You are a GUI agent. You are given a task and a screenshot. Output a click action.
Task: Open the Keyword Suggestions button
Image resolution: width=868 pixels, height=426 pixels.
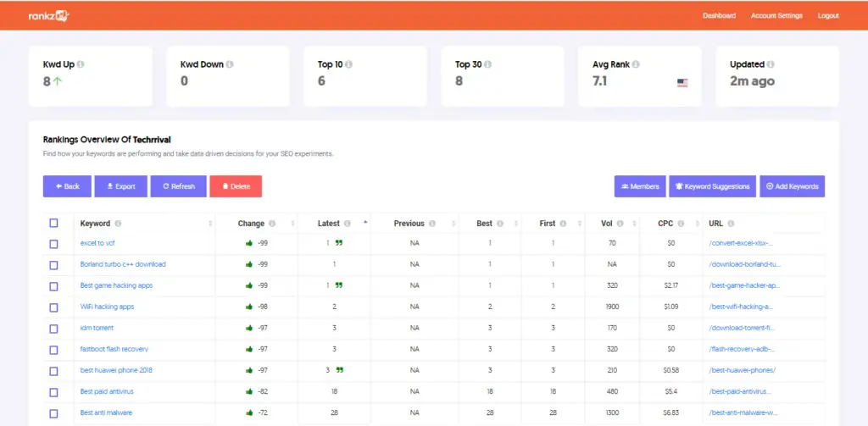pyautogui.click(x=712, y=186)
